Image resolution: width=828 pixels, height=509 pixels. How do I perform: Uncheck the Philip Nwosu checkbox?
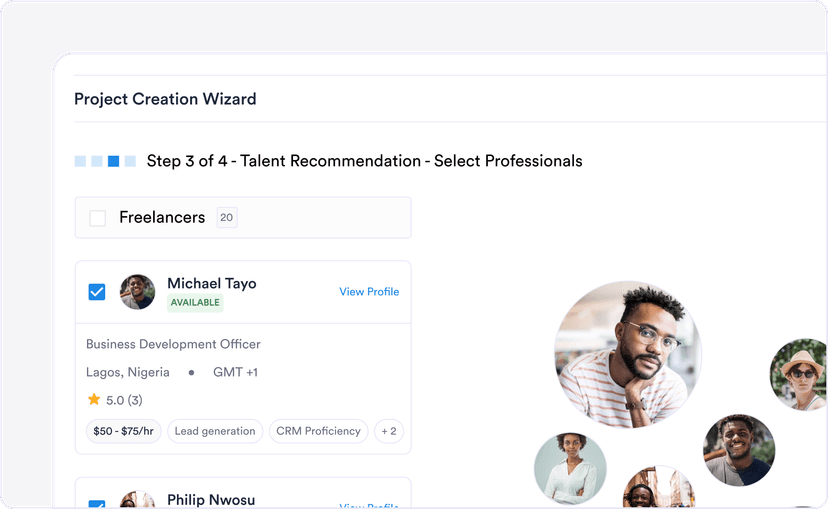tap(97, 504)
